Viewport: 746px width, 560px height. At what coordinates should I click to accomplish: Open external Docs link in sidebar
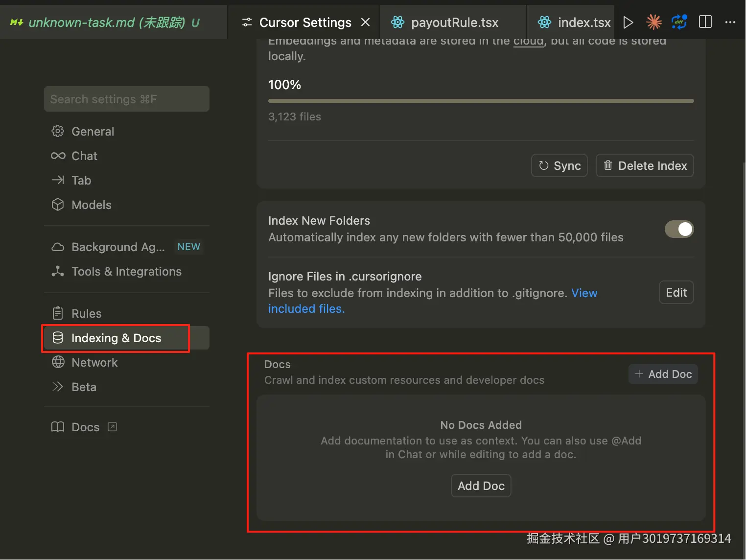[x=126, y=427]
